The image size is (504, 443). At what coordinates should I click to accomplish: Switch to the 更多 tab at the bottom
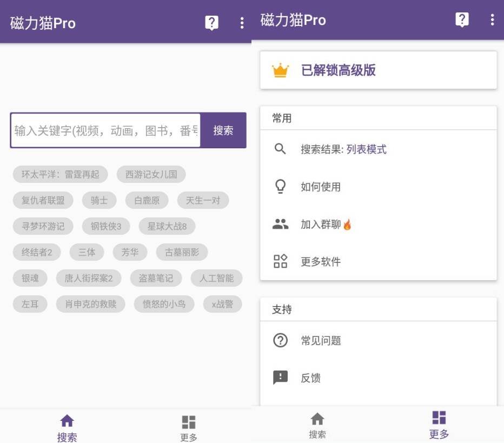[x=437, y=425]
